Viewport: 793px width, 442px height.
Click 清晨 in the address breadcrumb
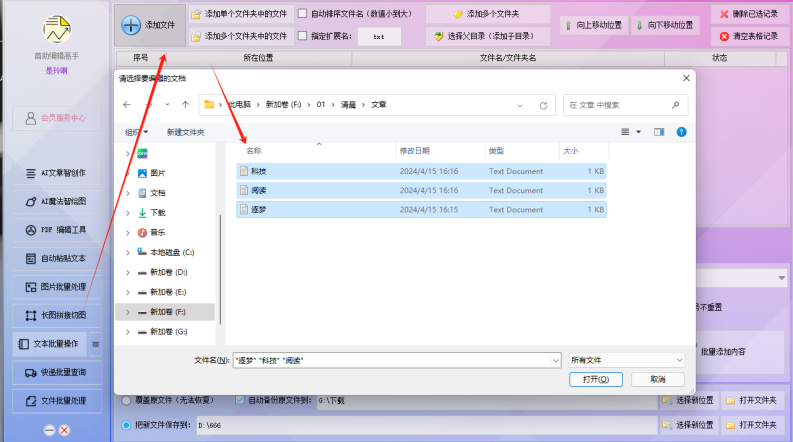(348, 105)
